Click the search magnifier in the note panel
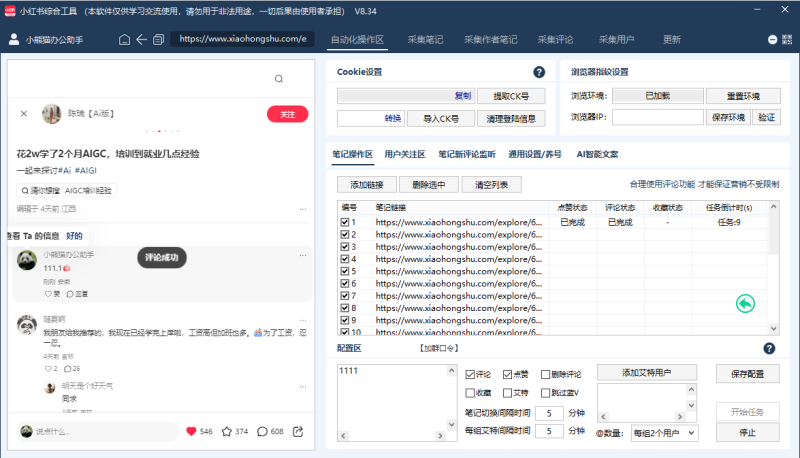This screenshot has height=458, width=800. [x=279, y=79]
